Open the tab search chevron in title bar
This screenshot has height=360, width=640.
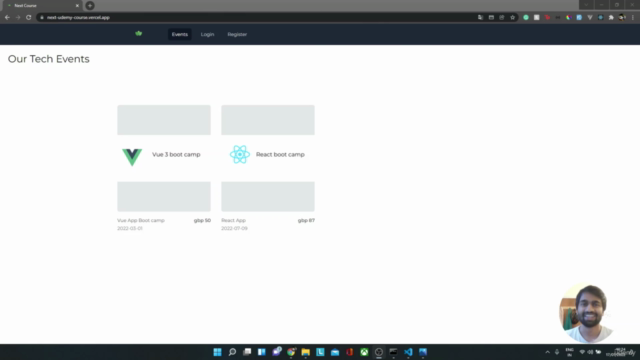pos(587,5)
